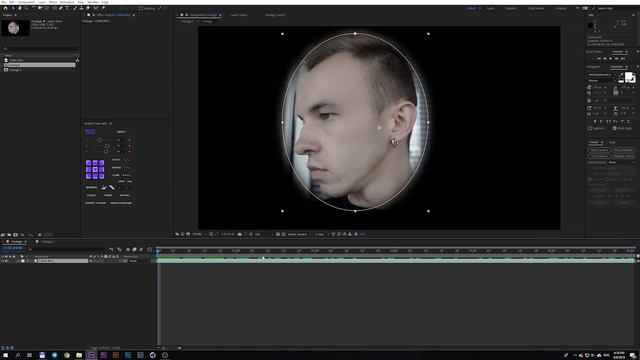Open the Composition menu
This screenshot has width=640, height=360.
26,2
